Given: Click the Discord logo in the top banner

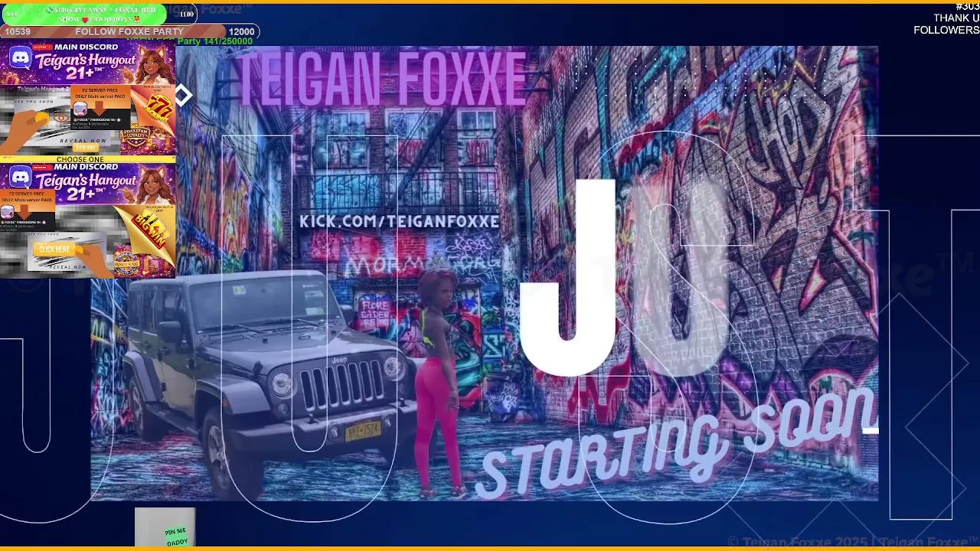Looking at the screenshot, I should click(21, 57).
